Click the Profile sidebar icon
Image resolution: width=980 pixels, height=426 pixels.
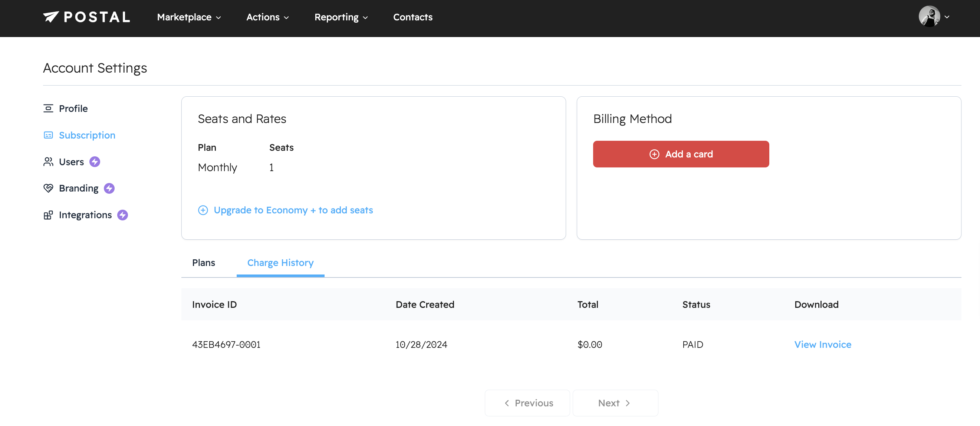48,109
